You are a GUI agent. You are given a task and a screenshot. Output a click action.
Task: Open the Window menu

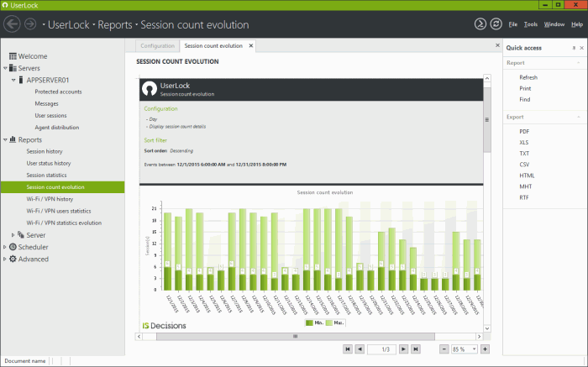[x=554, y=24]
